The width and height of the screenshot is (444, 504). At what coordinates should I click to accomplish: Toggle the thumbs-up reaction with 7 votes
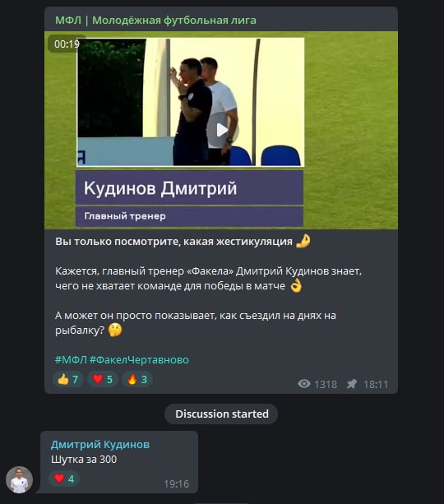[x=68, y=379]
